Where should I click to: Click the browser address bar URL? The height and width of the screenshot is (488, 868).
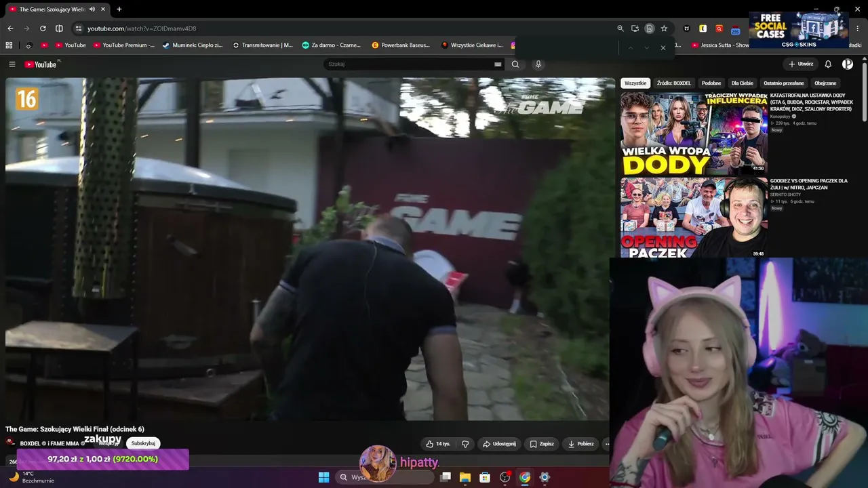coord(142,28)
